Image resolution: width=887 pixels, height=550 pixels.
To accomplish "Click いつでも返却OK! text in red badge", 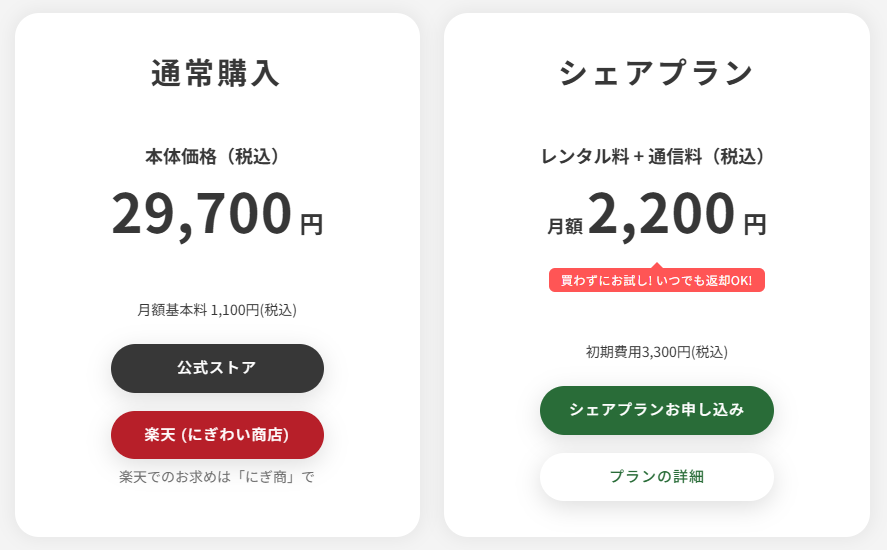I will (704, 281).
